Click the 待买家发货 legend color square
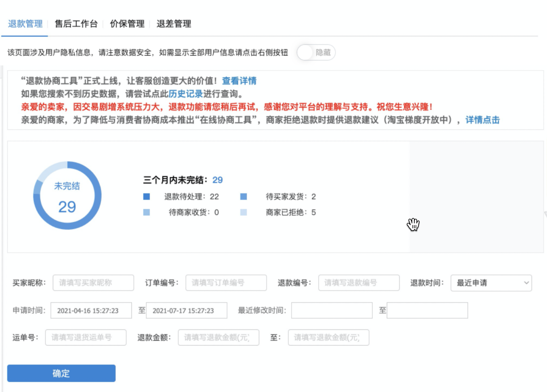The width and height of the screenshot is (547, 392). pyautogui.click(x=243, y=196)
